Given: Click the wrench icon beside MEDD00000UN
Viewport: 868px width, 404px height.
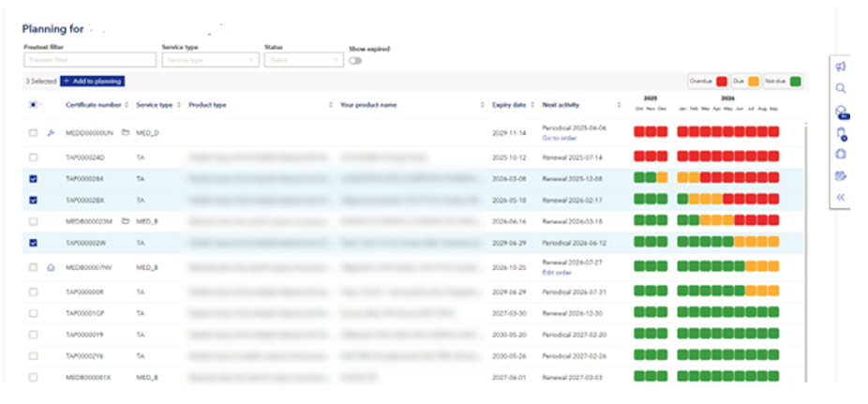Looking at the screenshot, I should (51, 133).
